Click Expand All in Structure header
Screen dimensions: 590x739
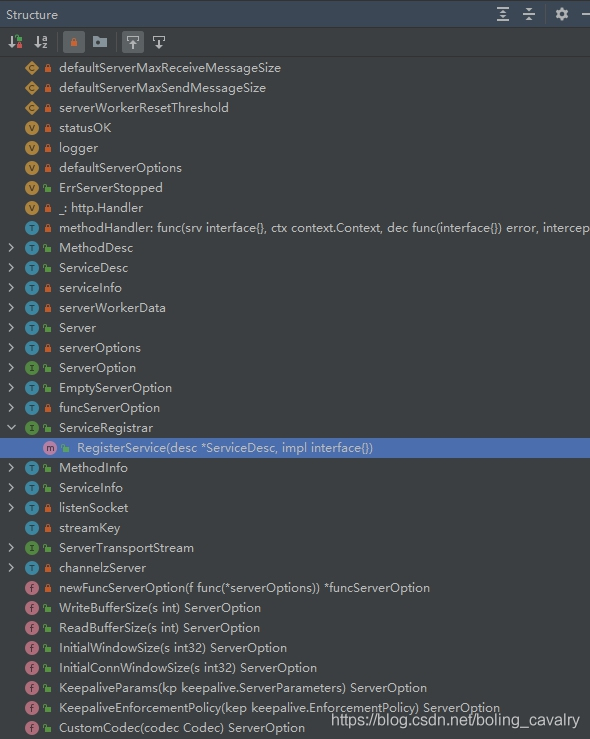pos(503,14)
